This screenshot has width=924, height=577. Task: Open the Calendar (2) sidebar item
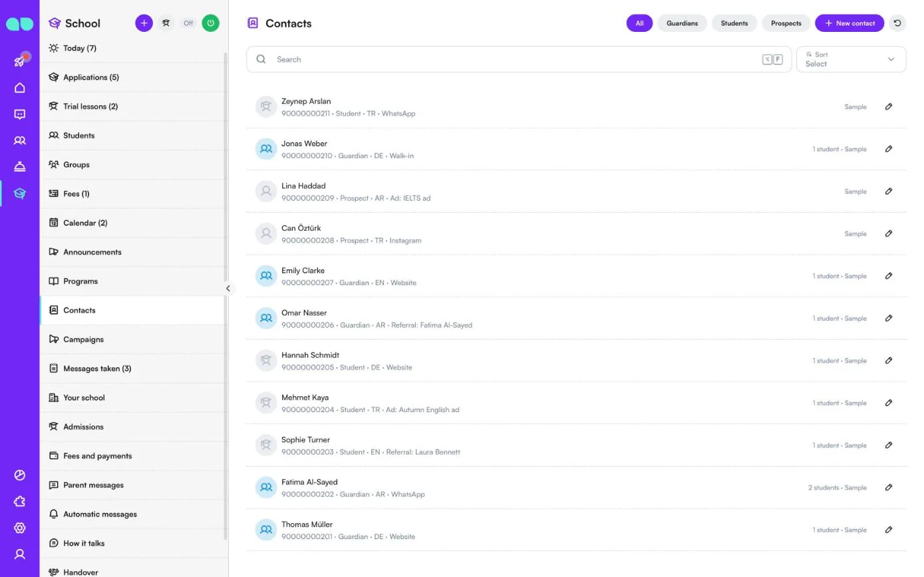pyautogui.click(x=132, y=223)
